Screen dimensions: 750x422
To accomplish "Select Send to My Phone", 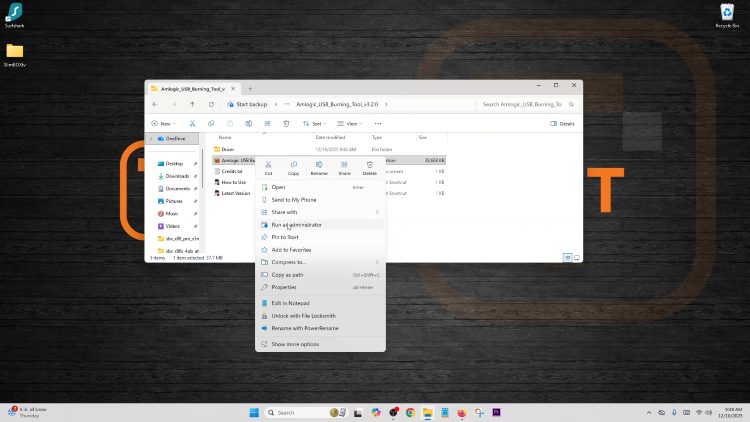I will tap(320, 200).
